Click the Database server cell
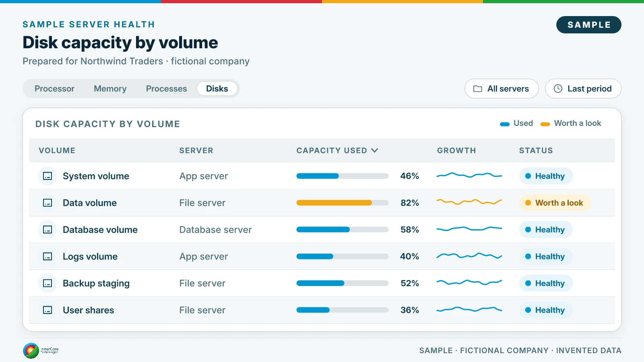The height and width of the screenshot is (362, 644). coord(216,230)
